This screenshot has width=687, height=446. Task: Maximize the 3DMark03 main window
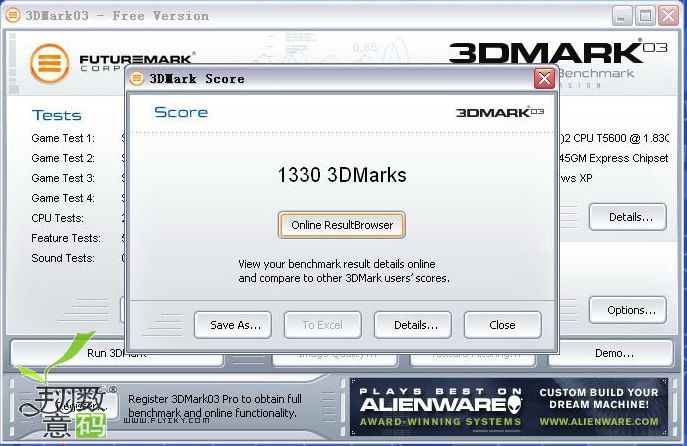645,16
